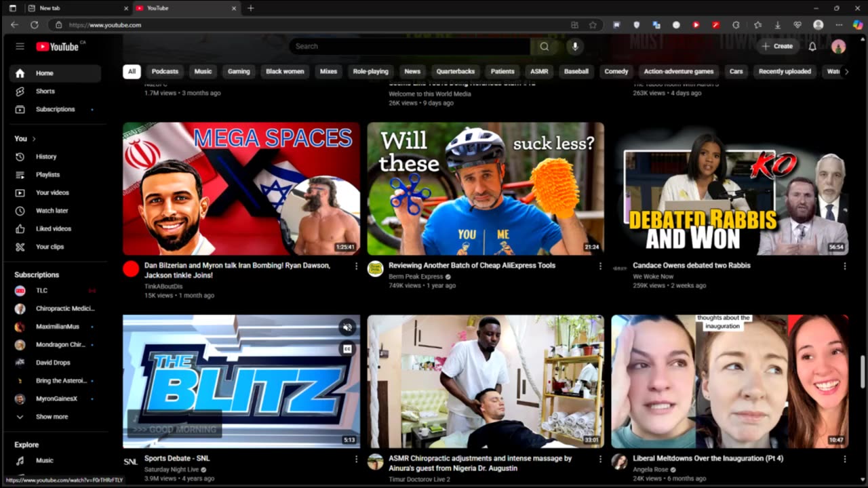Open the Saturday Night Live channel link
The width and height of the screenshot is (868, 488).
[x=172, y=469]
